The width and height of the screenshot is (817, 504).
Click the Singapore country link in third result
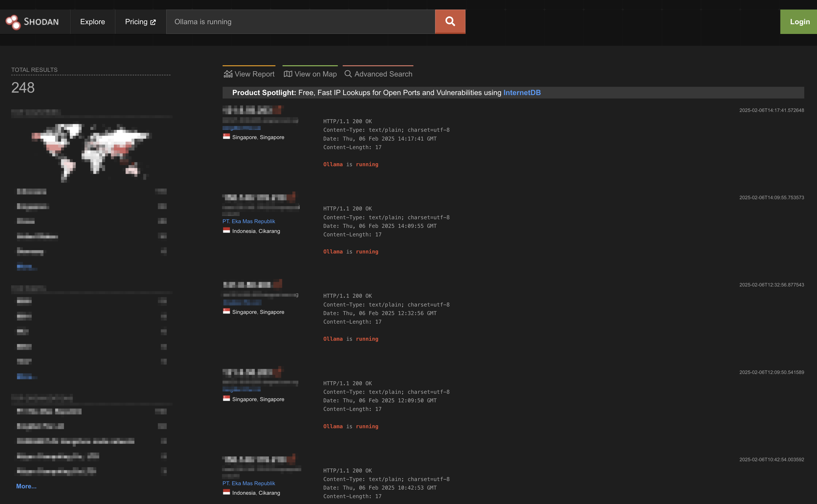tap(244, 312)
